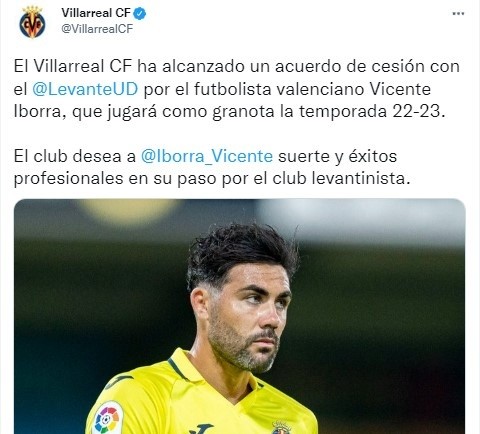Open the three-dot more options menu

click(458, 14)
